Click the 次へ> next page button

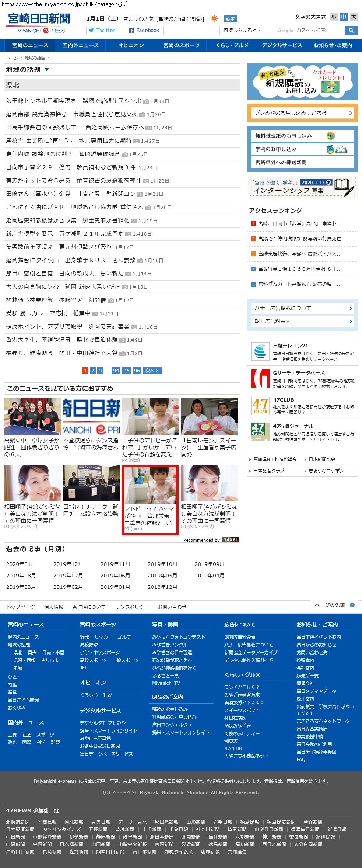tap(152, 371)
